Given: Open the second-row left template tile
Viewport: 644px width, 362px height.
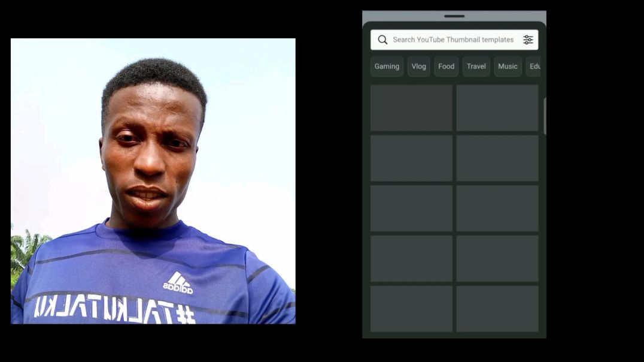Looking at the screenshot, I should [411, 158].
